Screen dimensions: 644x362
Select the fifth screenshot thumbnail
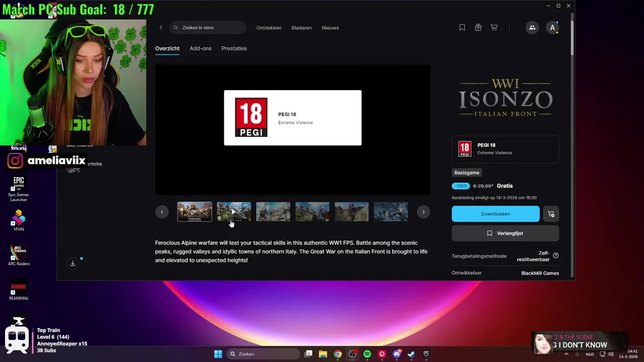pos(352,212)
